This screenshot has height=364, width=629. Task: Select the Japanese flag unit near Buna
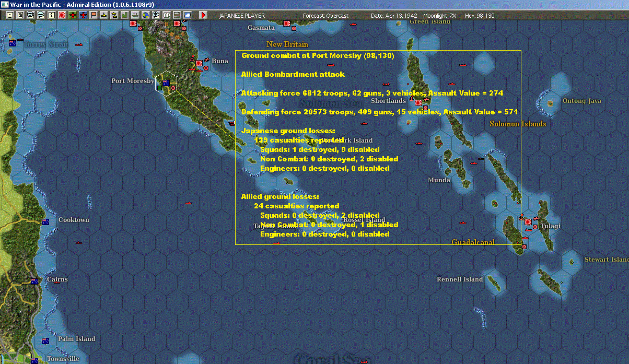pyautogui.click(x=199, y=64)
